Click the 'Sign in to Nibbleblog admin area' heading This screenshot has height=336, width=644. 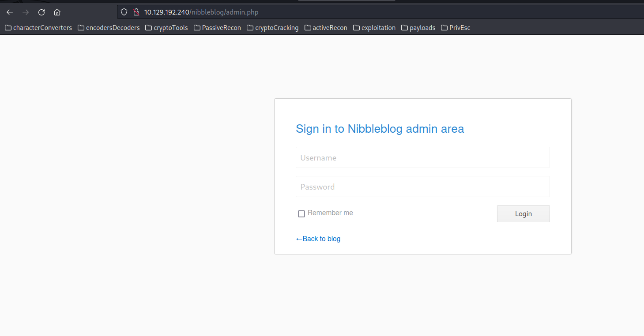tap(380, 129)
